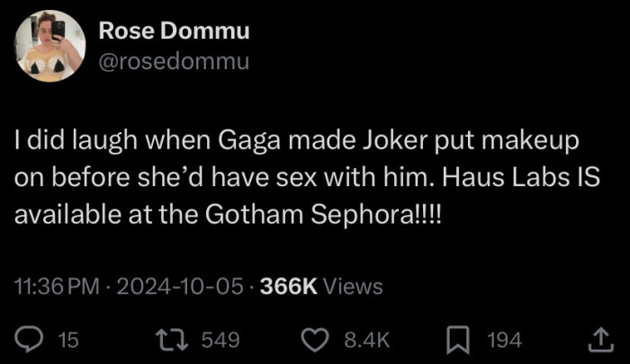Click the 8.4K likes count

click(x=367, y=340)
